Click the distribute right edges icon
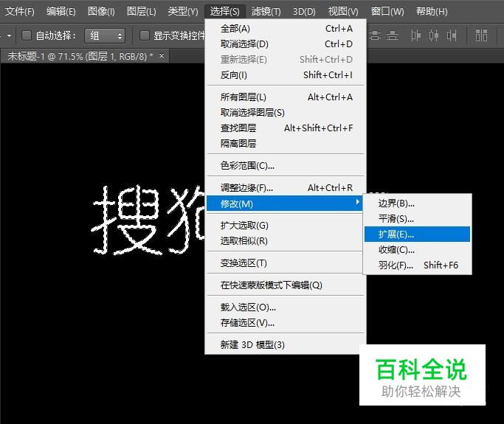The image size is (504, 424). (x=452, y=35)
